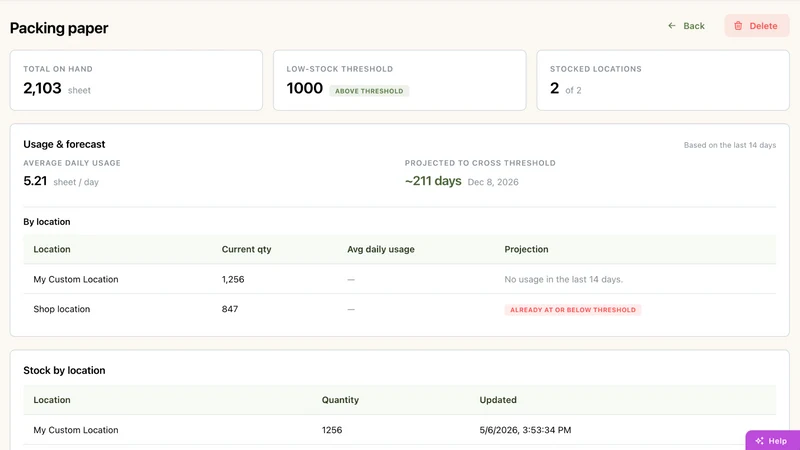Click the Back arrow icon
Screen dimensions: 800x450
[x=671, y=26]
